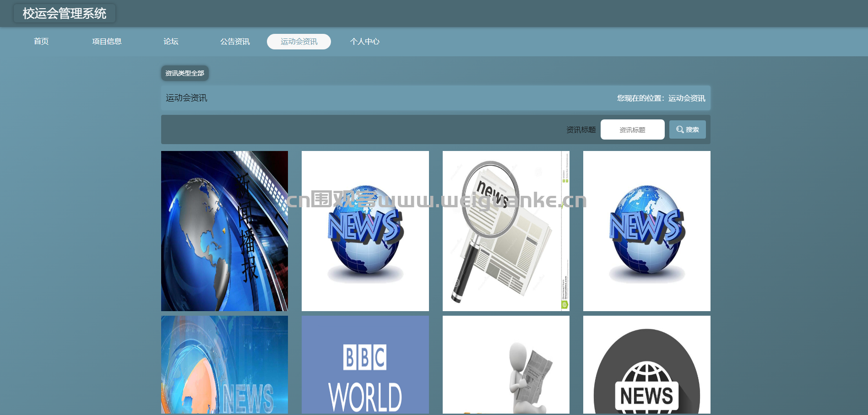Open the figure reading newspaper thumbnail

tap(506, 365)
